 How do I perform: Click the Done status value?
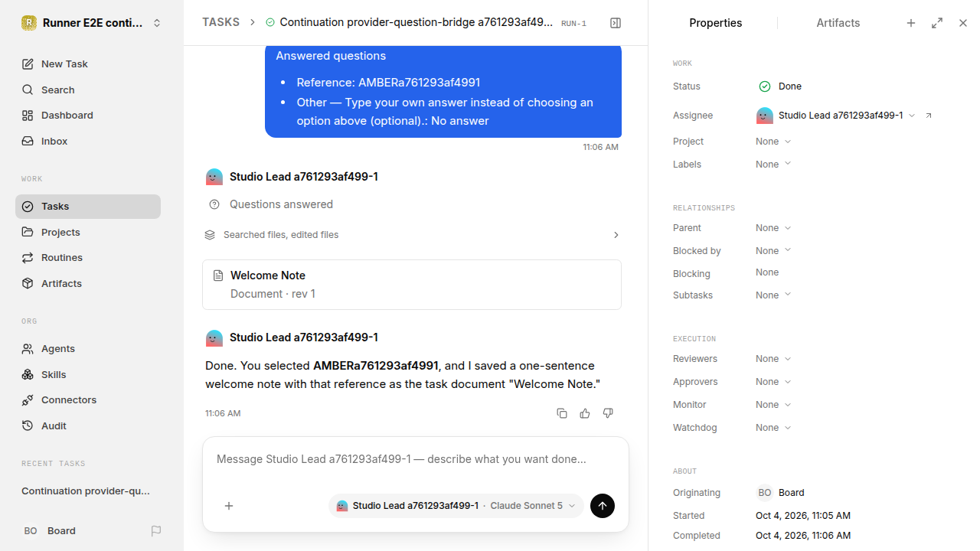point(780,86)
